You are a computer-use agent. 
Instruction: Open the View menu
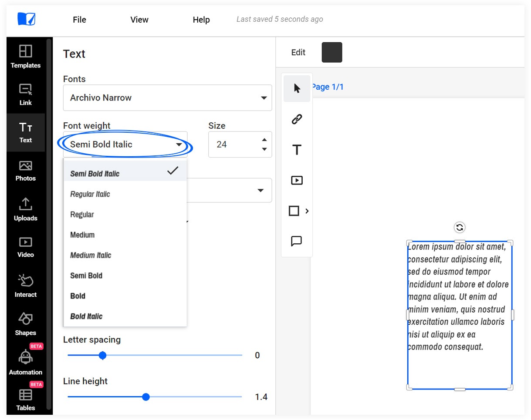(139, 20)
